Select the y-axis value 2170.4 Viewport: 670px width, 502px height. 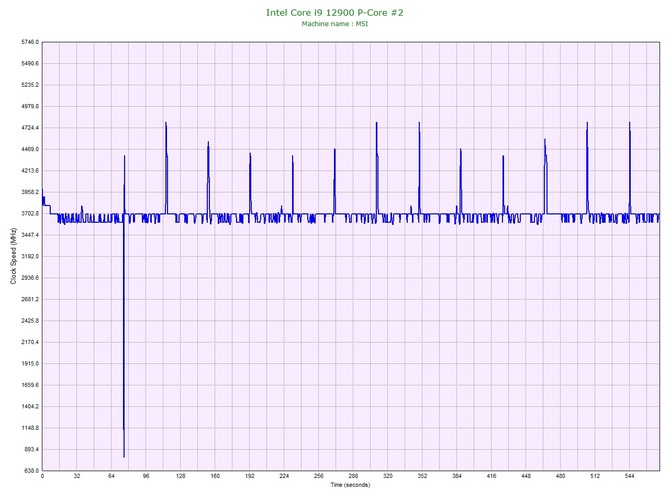click(x=30, y=342)
